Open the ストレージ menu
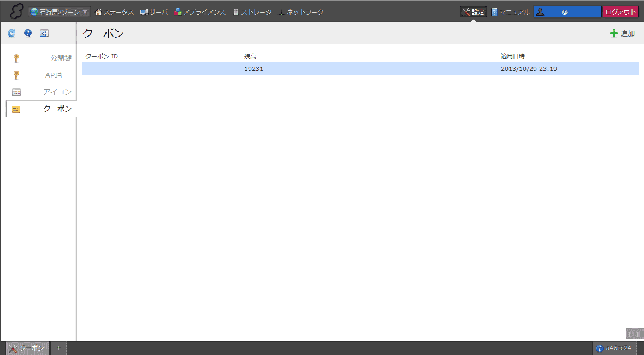 [252, 12]
